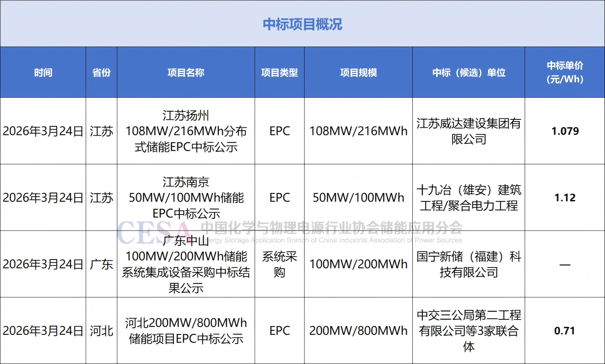The height and width of the screenshot is (364, 605).
Task: Click the 江苏威达建设集团有限公司 bidder cell
Action: click(x=469, y=131)
